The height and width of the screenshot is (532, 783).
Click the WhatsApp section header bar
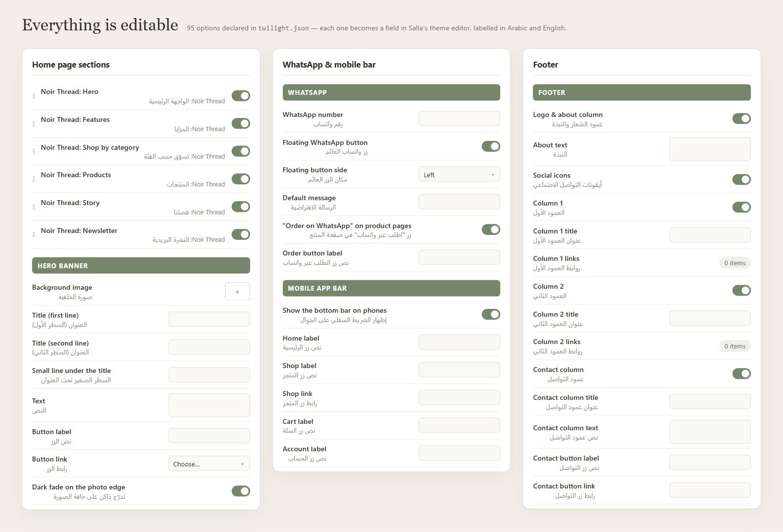391,93
